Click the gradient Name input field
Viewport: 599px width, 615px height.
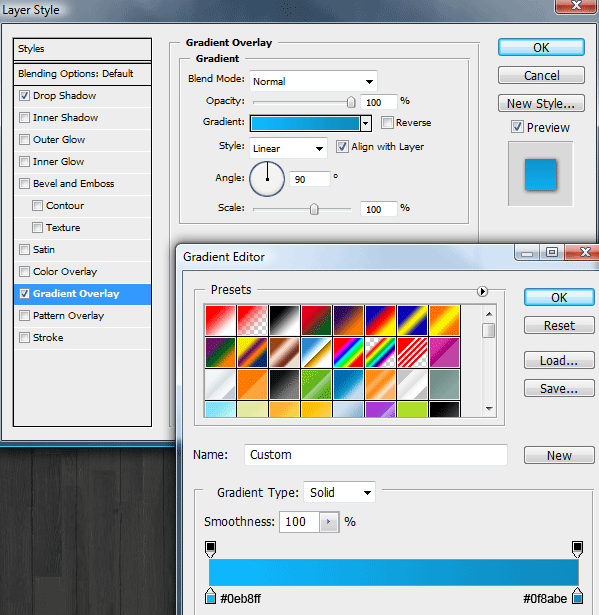pos(376,455)
